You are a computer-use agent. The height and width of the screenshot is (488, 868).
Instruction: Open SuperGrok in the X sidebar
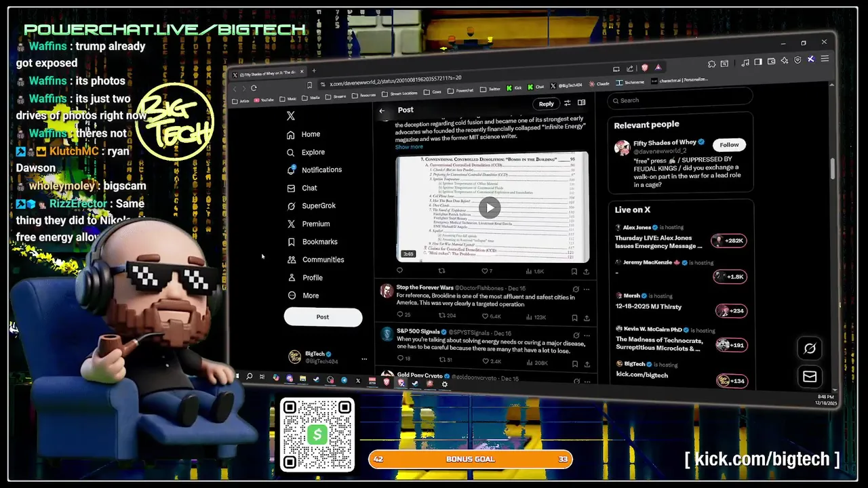[x=311, y=205]
